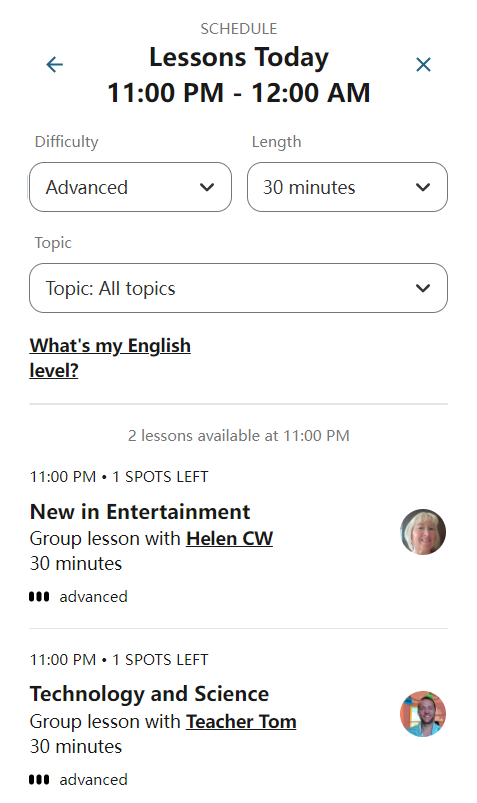
Task: Open Helen CW's teacher profile link
Action: point(230,538)
